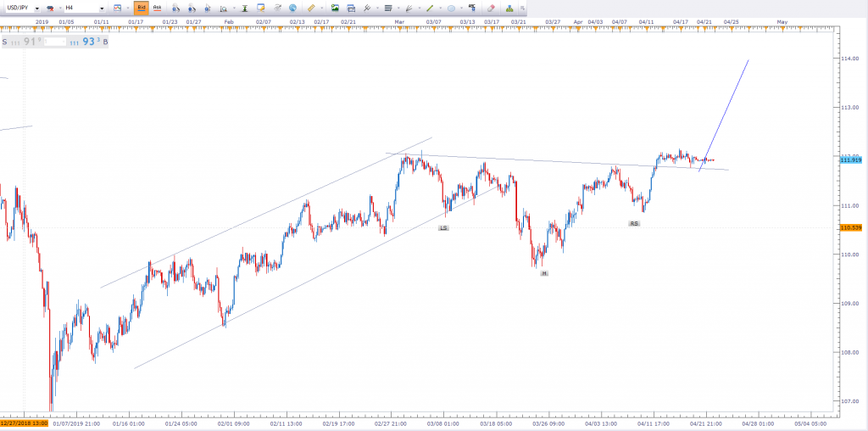Toggle the Ask price button
The width and height of the screenshot is (868, 431).
pos(157,8)
